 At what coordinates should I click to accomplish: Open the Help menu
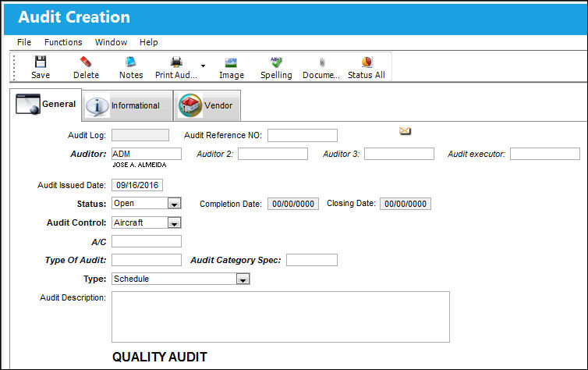(x=148, y=42)
